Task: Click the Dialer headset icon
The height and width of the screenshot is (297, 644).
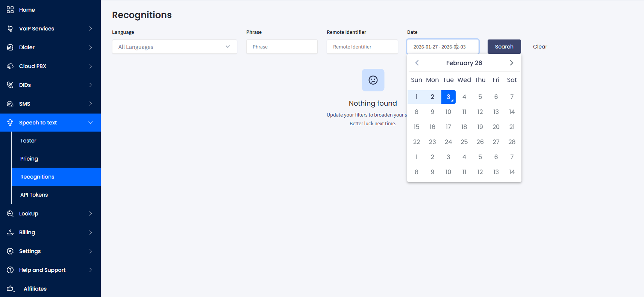Action: point(10,47)
